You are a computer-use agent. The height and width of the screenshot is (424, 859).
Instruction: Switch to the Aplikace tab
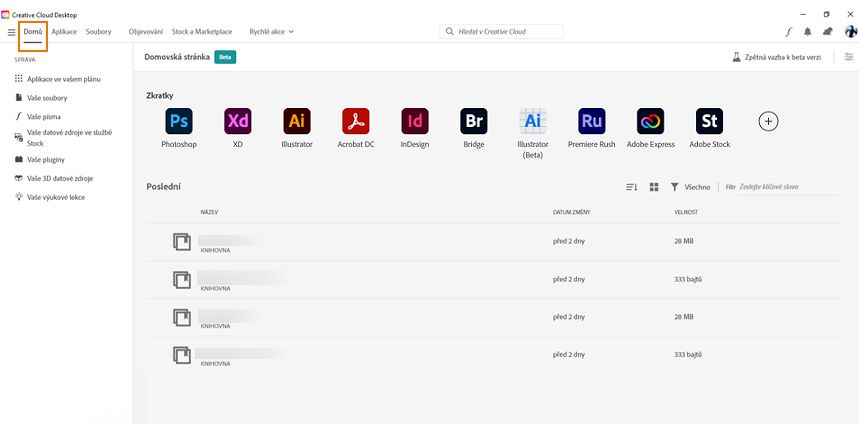64,32
